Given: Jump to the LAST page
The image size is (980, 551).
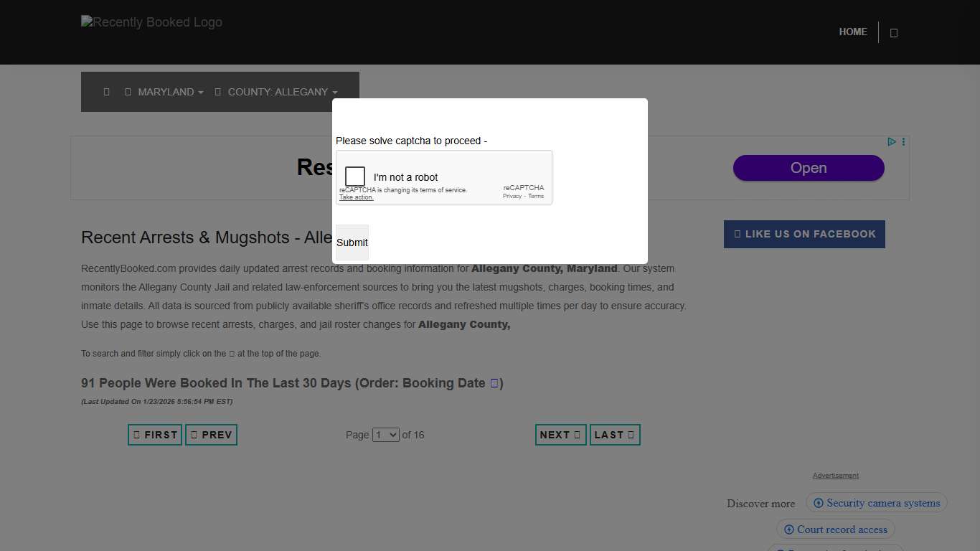Looking at the screenshot, I should click(x=615, y=435).
